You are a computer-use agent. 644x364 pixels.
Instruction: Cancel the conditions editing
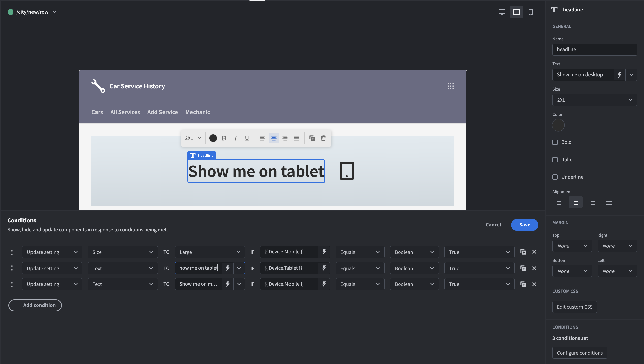coord(493,225)
